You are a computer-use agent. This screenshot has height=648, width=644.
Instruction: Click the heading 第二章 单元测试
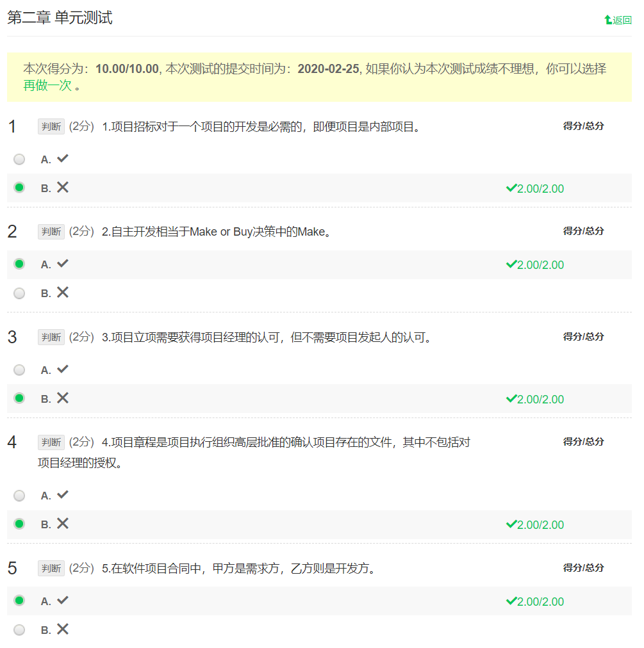pyautogui.click(x=60, y=17)
